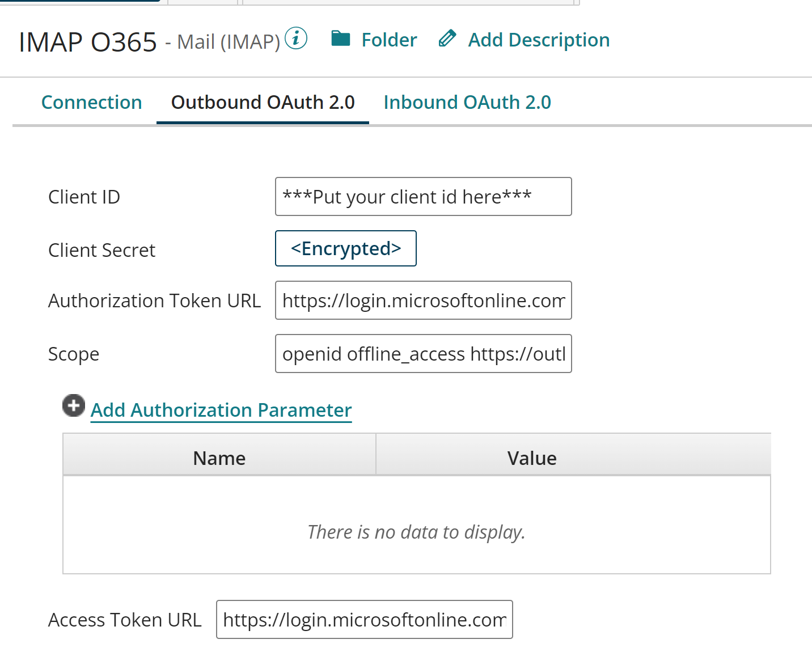This screenshot has width=812, height=656.
Task: Click the Add Description link
Action: coord(538,40)
